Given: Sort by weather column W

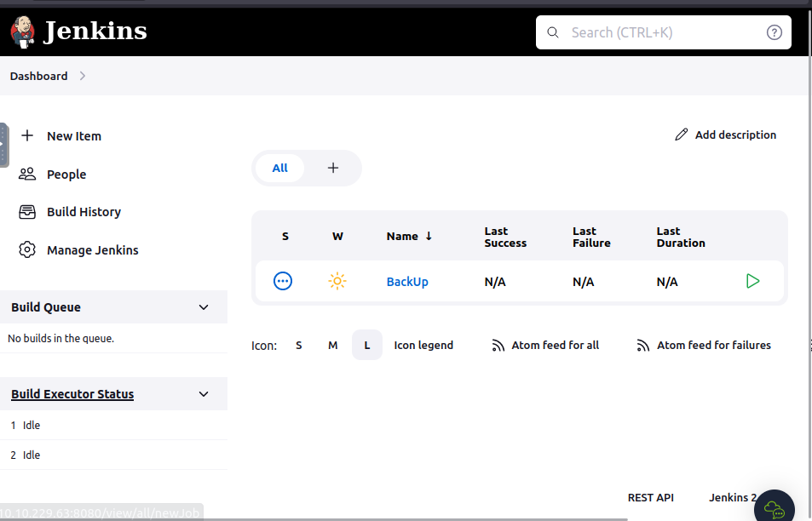Looking at the screenshot, I should click(x=337, y=237).
